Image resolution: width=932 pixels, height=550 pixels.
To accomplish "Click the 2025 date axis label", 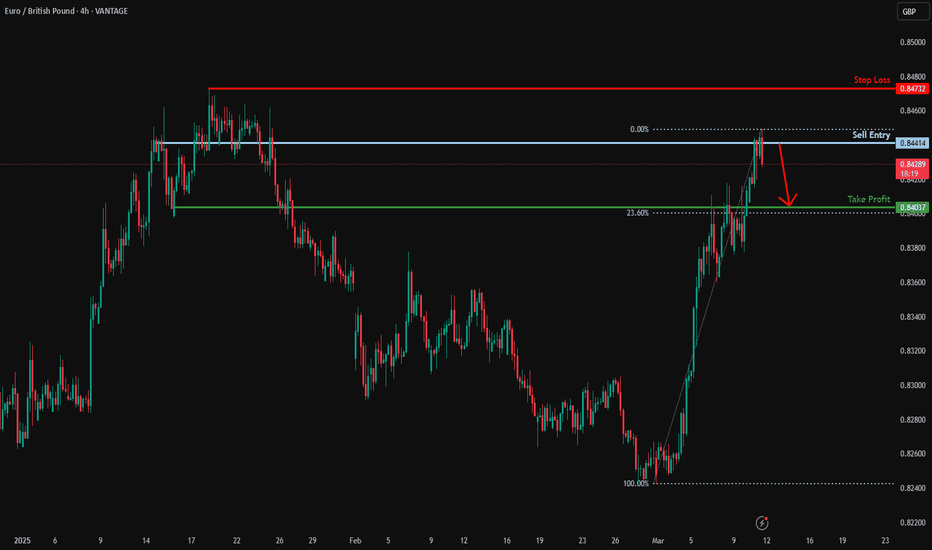I will tap(22, 540).
